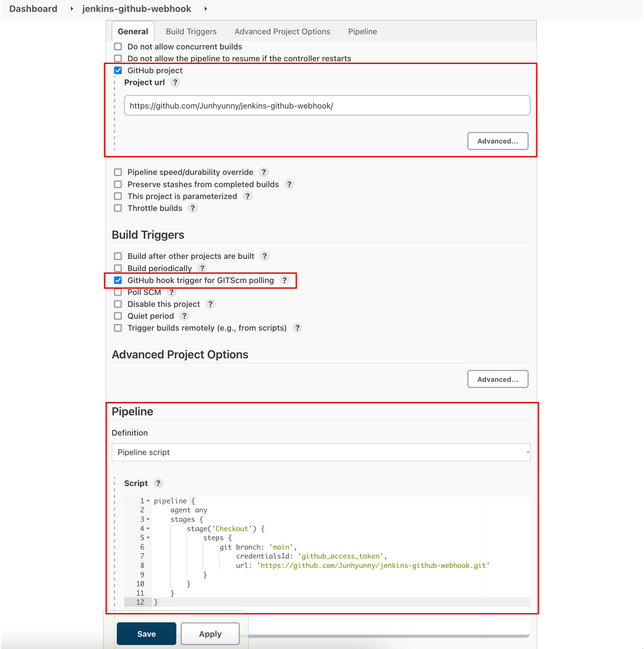This screenshot has width=644, height=649.
Task: Open help for GitHub hook trigger option
Action: (x=285, y=280)
